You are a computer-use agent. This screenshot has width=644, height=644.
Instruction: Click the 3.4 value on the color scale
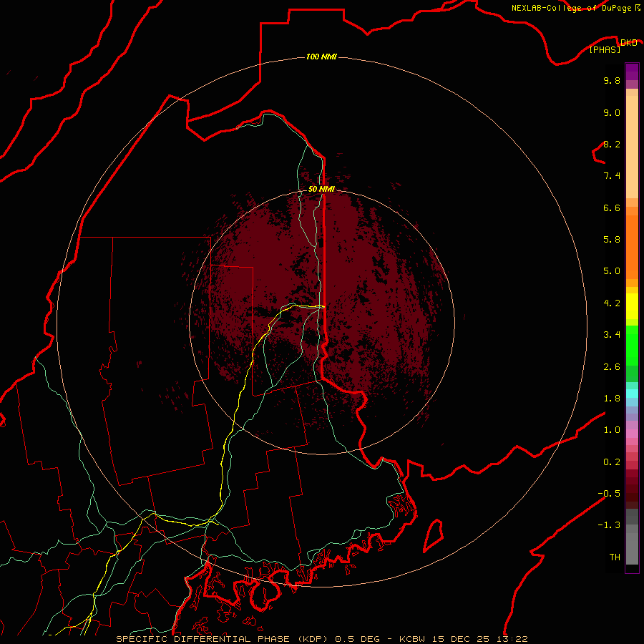pos(612,335)
